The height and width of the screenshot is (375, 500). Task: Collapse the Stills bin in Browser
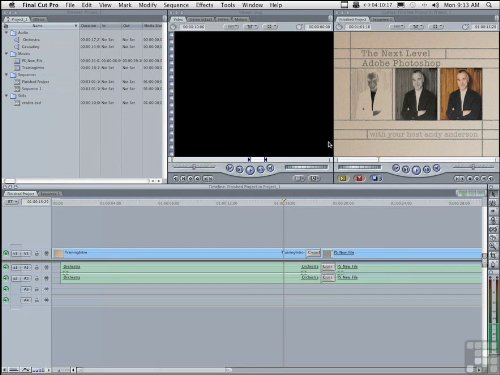(x=6, y=96)
